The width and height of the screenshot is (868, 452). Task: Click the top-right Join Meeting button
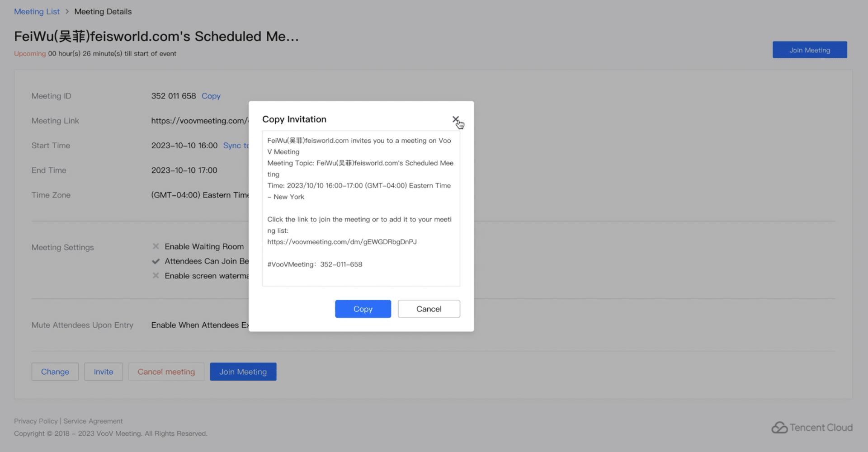[809, 50]
